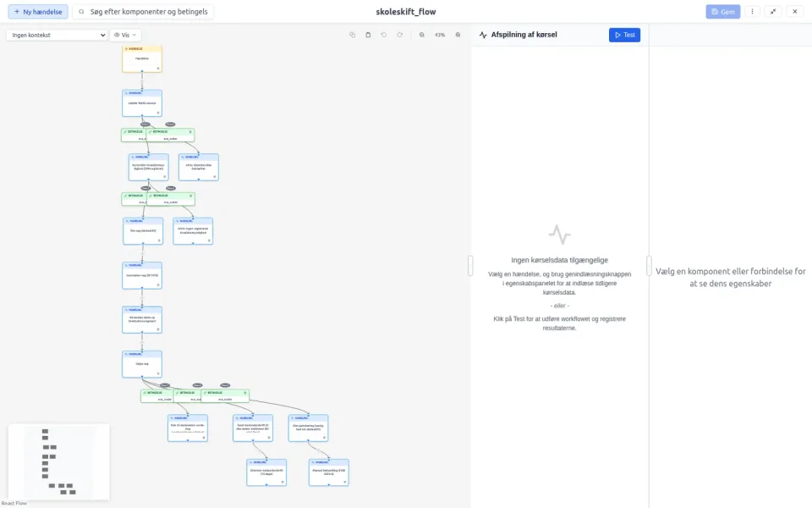Image resolution: width=812 pixels, height=508 pixels.
Task: Select the Journaliser sag action node
Action: coord(142,275)
